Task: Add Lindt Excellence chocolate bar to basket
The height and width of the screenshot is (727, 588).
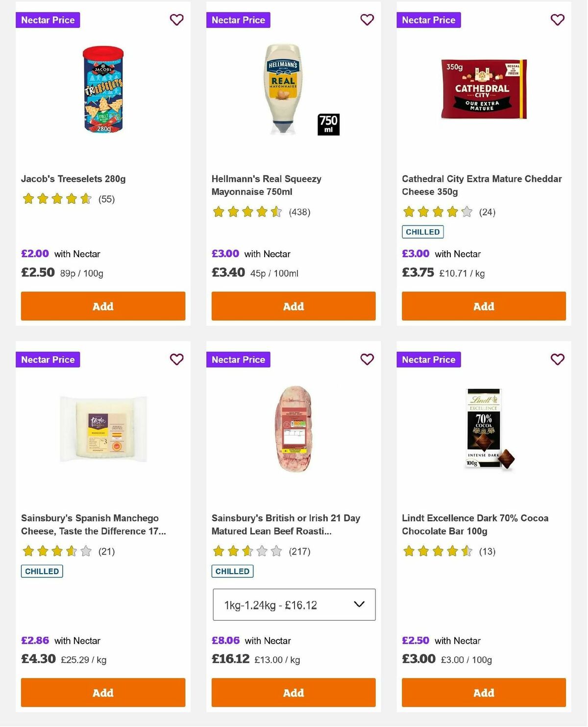Action: [483, 693]
